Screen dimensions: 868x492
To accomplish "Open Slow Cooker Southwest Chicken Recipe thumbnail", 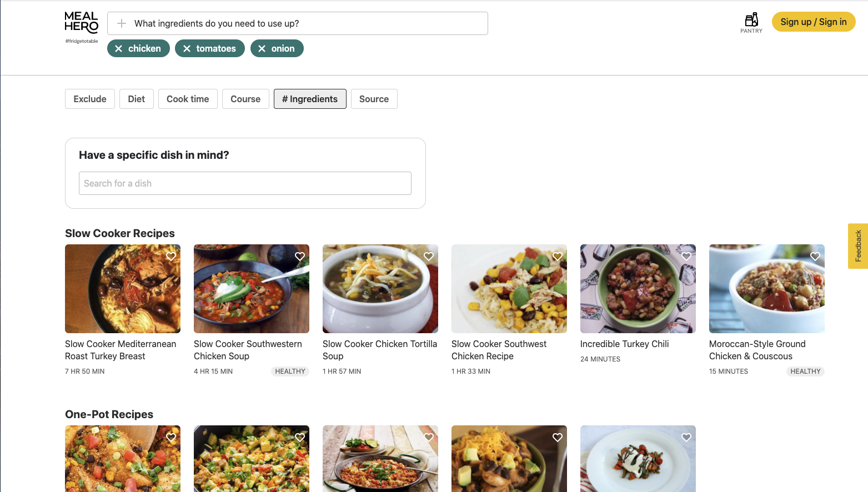I will coord(509,289).
